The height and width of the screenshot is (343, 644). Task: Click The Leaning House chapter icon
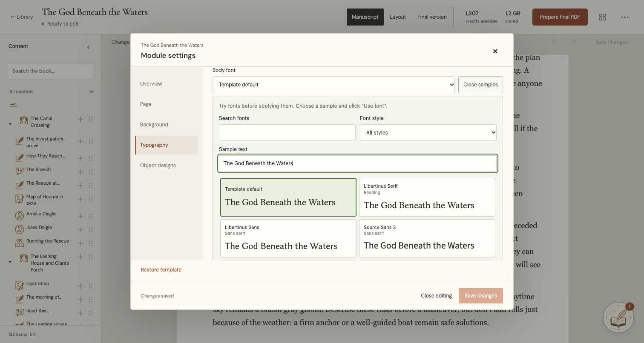tap(23, 258)
